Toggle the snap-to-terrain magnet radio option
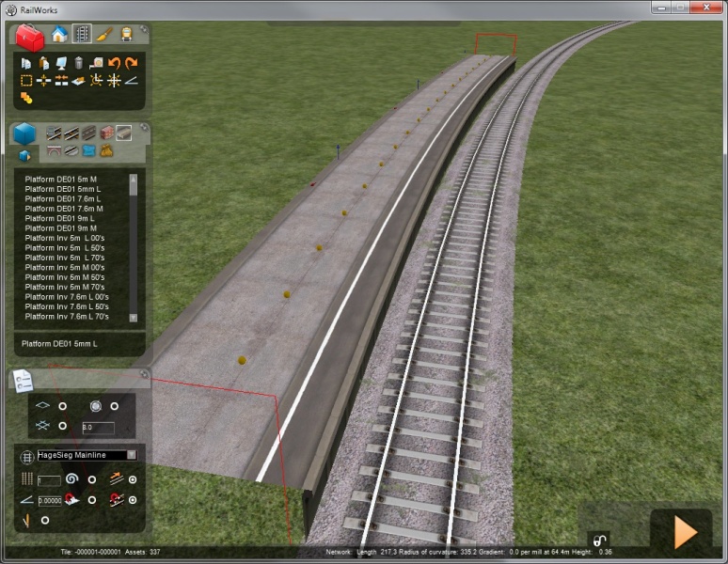 click(92, 500)
